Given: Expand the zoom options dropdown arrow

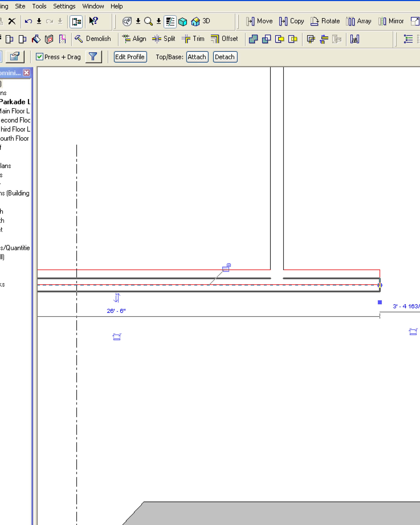Looking at the screenshot, I should 159,21.
